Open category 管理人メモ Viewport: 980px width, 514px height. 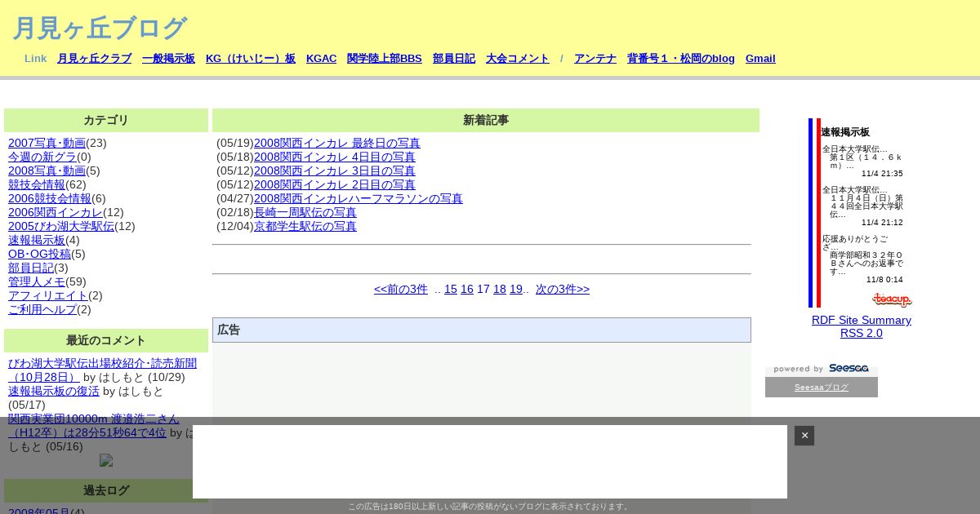tap(37, 281)
